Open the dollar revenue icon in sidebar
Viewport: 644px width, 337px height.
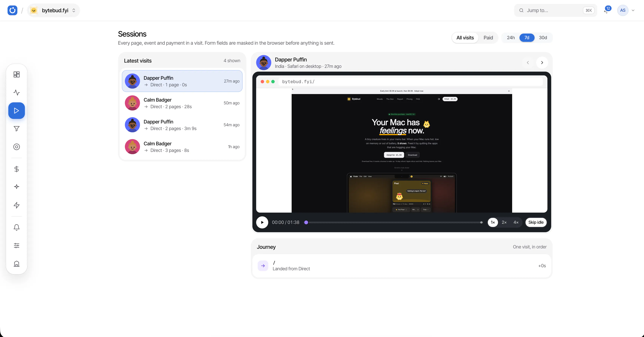[16, 169]
